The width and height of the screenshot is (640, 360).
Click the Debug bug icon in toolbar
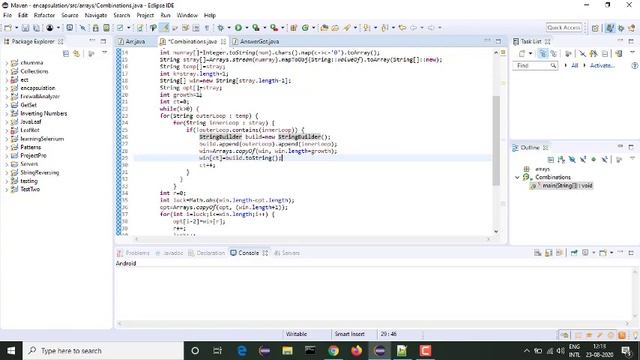pos(220,28)
